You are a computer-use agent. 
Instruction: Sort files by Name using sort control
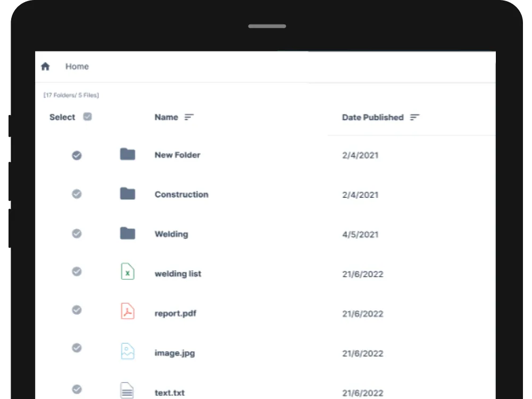[189, 117]
